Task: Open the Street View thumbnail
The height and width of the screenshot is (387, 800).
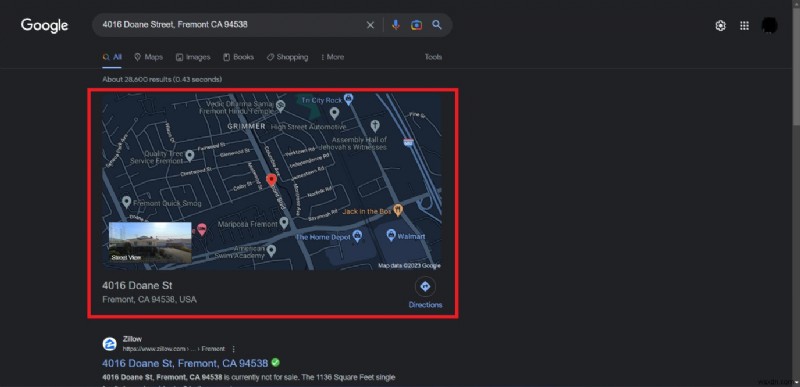Action: point(150,243)
